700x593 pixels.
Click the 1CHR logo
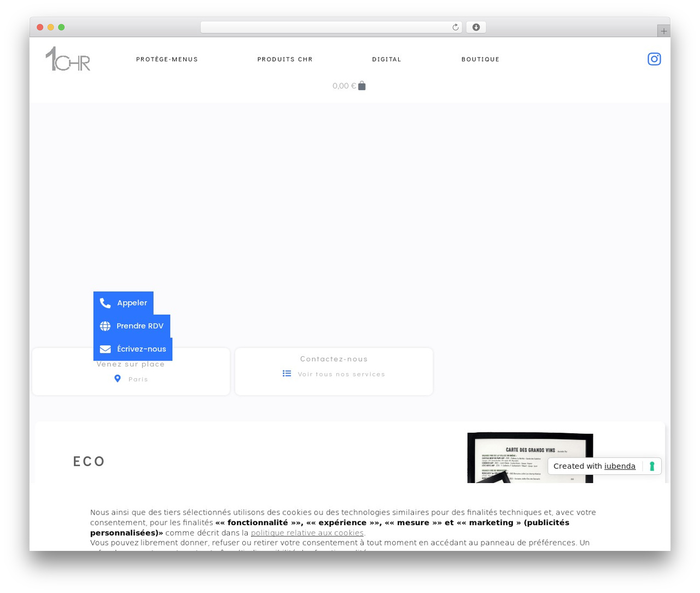click(68, 59)
